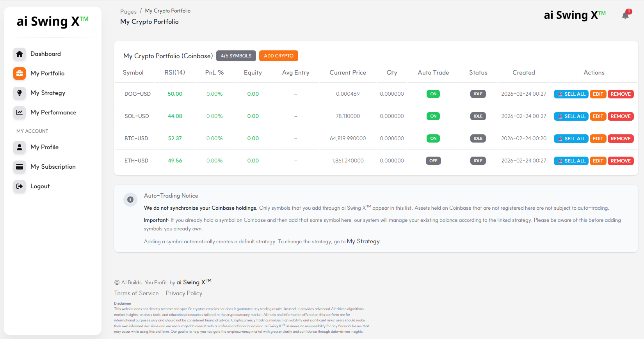The height and width of the screenshot is (339, 644).
Task: Open the My Strategy menu item
Action: pos(53,93)
